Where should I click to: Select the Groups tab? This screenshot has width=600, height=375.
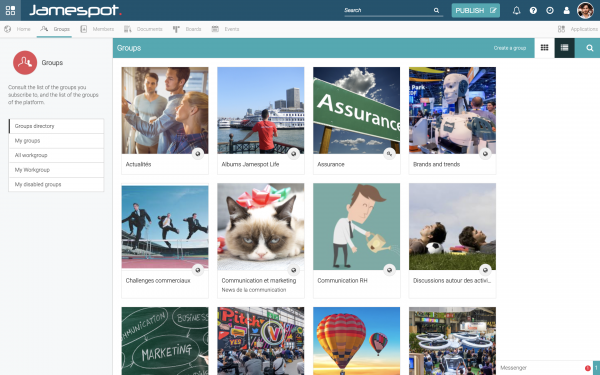pyautogui.click(x=55, y=29)
